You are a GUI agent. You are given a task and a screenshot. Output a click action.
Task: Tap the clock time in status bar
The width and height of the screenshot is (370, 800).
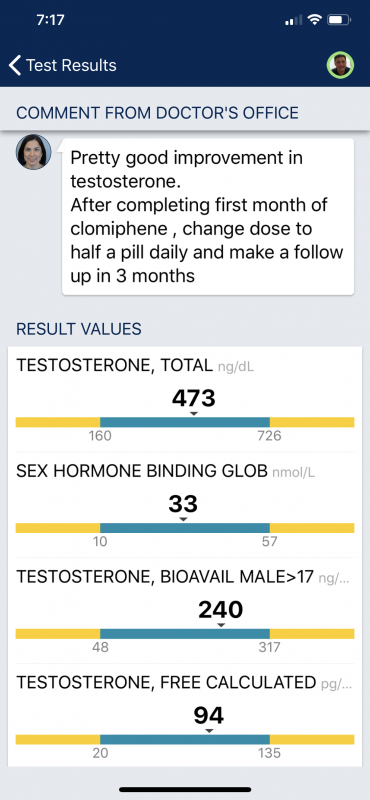51,20
